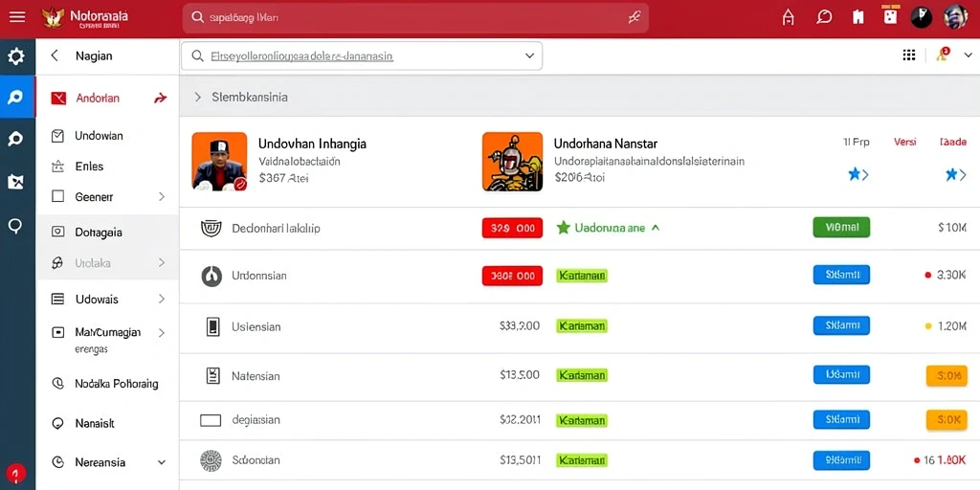Click the green star beside Uadonuaa ane
The width and height of the screenshot is (980, 490).
pos(563,228)
